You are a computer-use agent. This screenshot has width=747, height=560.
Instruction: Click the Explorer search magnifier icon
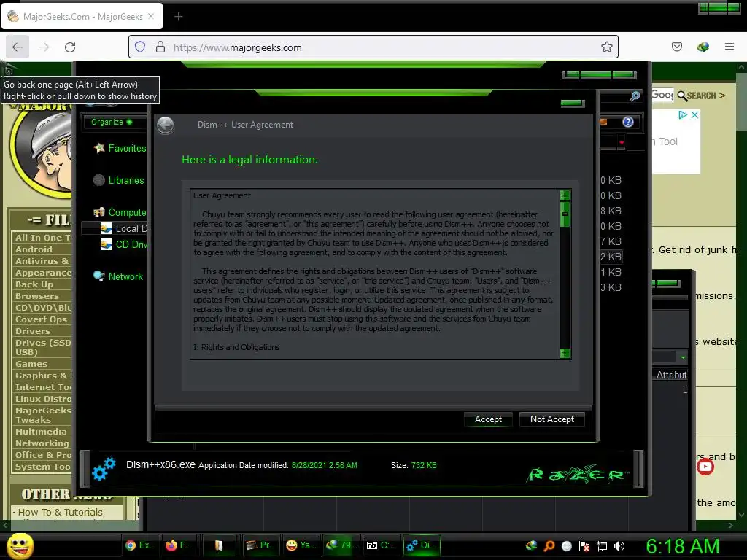(635, 96)
